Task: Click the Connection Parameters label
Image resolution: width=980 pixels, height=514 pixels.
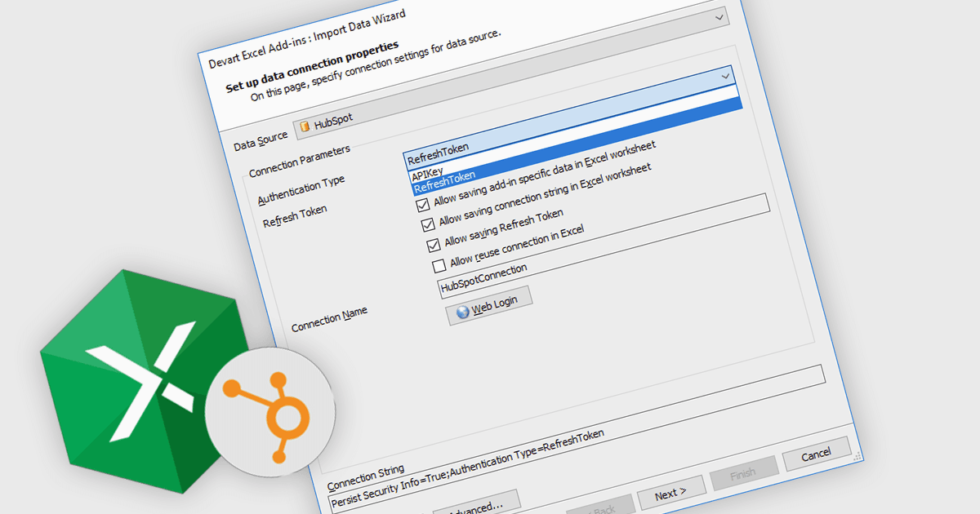Action: click(x=300, y=161)
